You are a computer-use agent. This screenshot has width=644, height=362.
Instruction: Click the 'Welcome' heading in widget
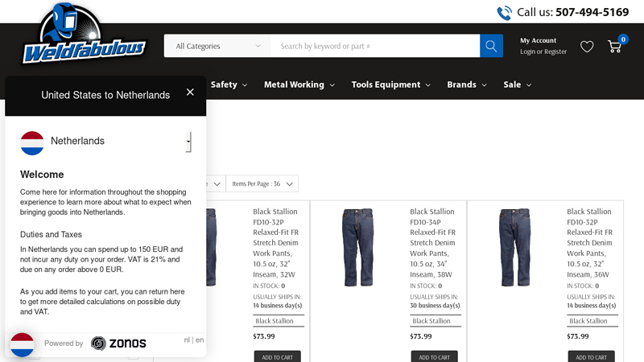point(42,175)
